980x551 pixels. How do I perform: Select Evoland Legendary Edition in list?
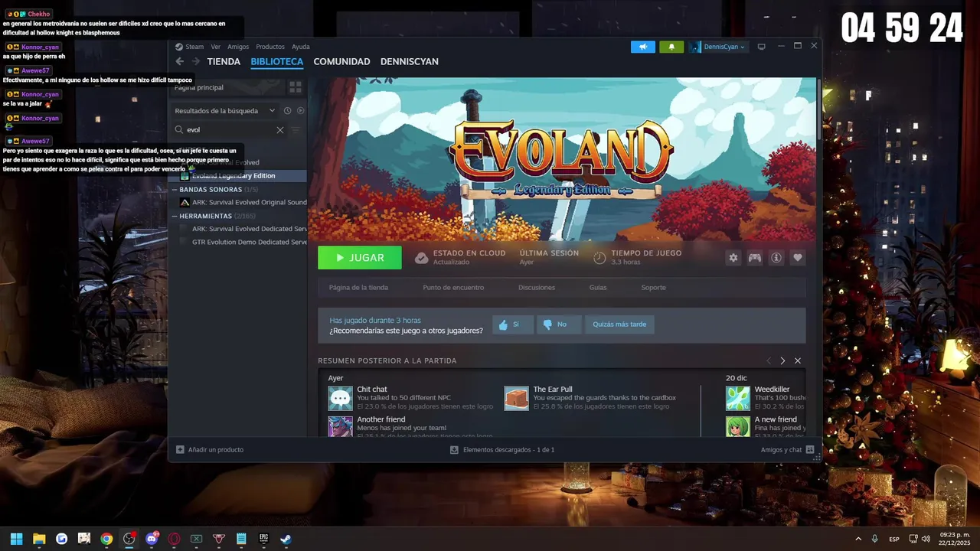tap(238, 176)
